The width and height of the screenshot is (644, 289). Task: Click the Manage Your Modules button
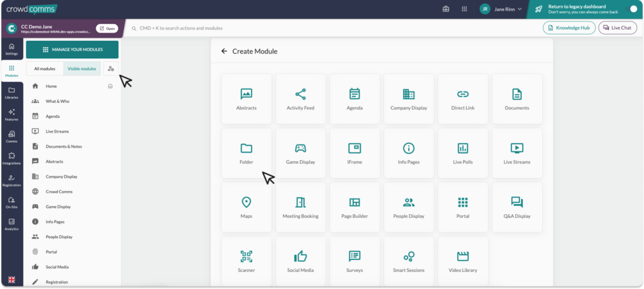[72, 50]
